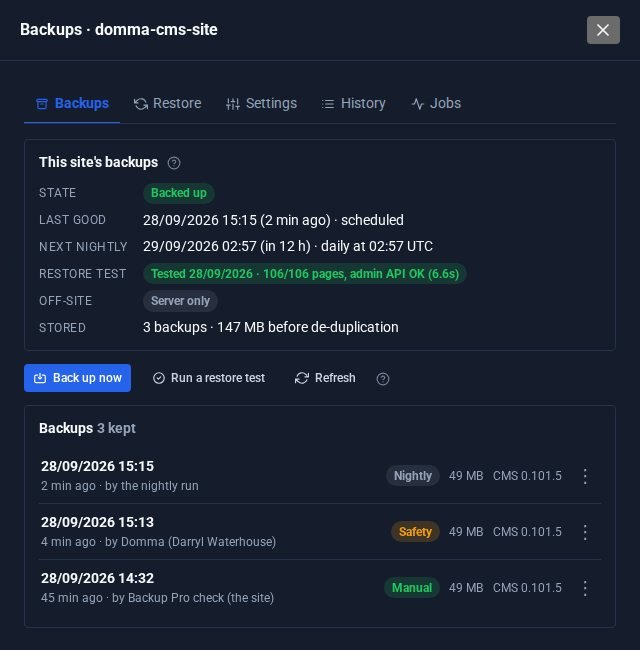
Task: Open the options menu for the 14:32 Manual backup
Action: (x=585, y=588)
